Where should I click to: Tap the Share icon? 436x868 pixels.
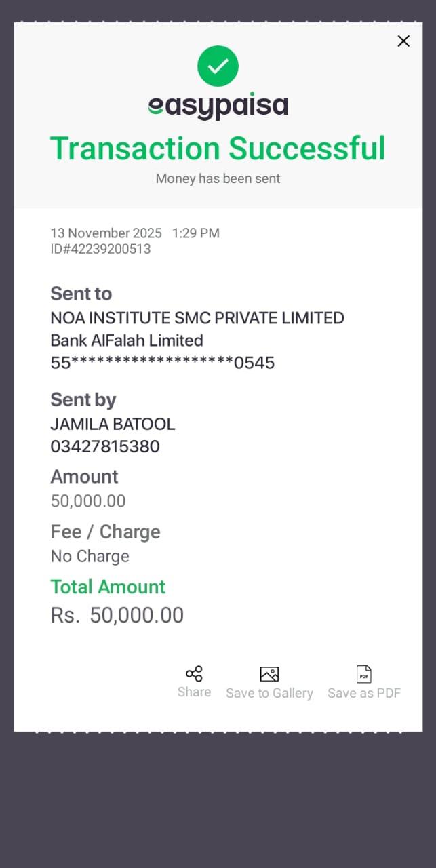point(194,674)
